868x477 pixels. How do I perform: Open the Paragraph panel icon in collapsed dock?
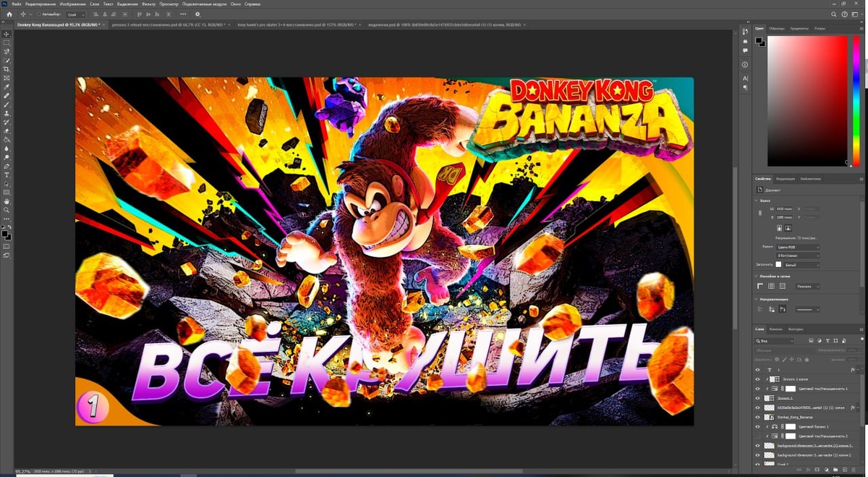point(745,87)
